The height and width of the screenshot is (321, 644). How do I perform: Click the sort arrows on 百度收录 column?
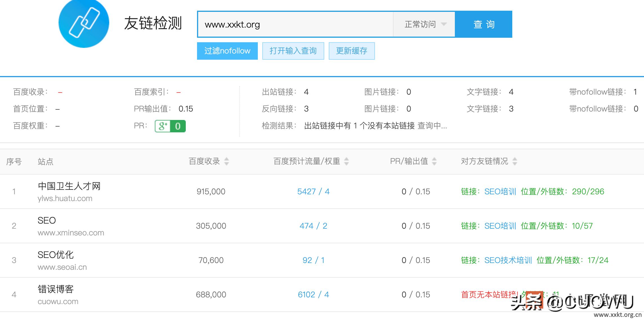click(227, 161)
